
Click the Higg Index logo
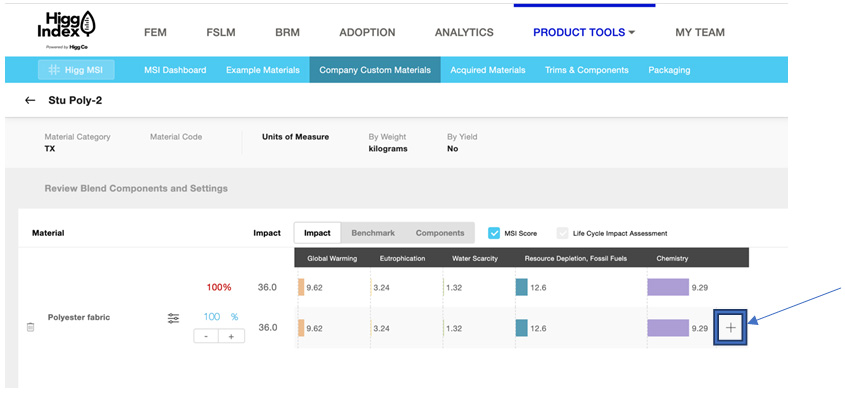(x=67, y=31)
